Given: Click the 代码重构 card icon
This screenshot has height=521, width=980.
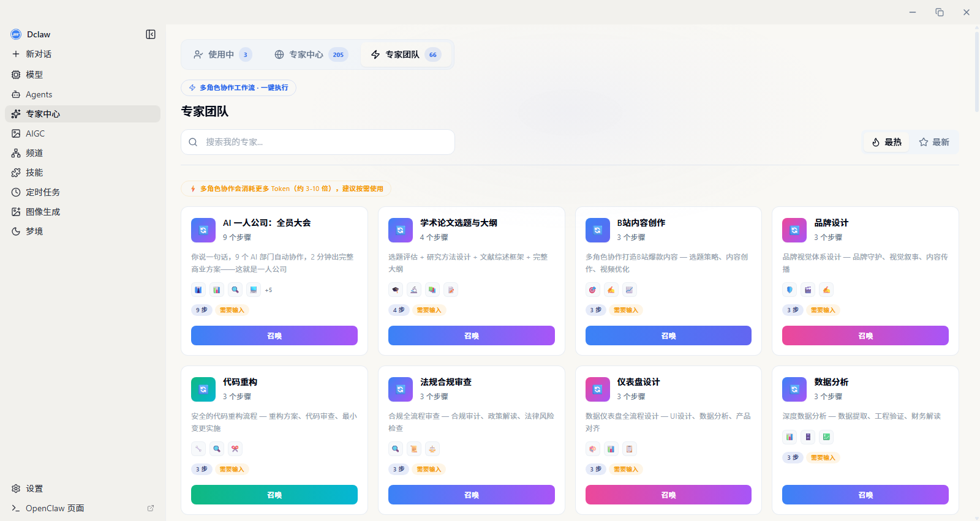Looking at the screenshot, I should 203,389.
